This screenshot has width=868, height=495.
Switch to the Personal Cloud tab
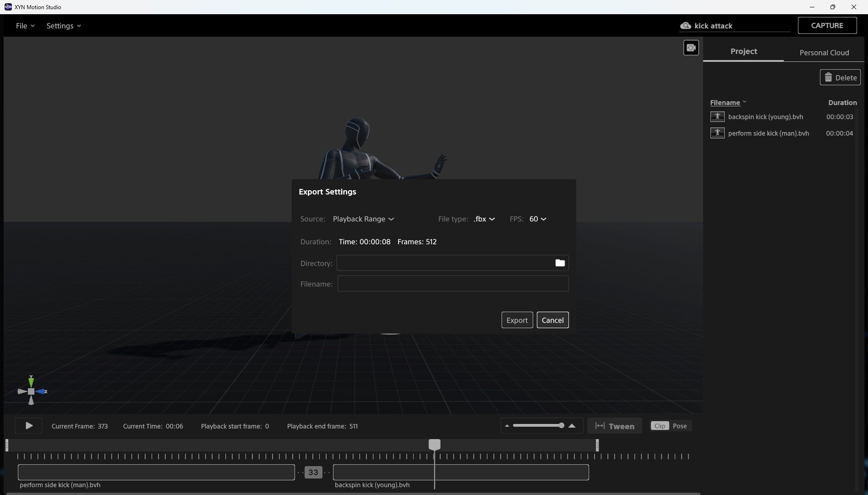(824, 52)
